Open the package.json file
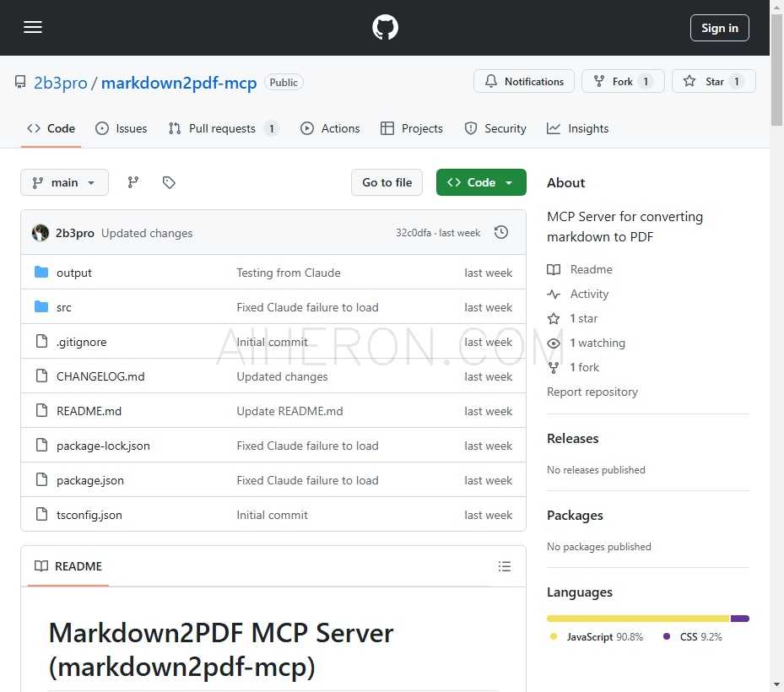The height and width of the screenshot is (692, 784). pos(90,480)
